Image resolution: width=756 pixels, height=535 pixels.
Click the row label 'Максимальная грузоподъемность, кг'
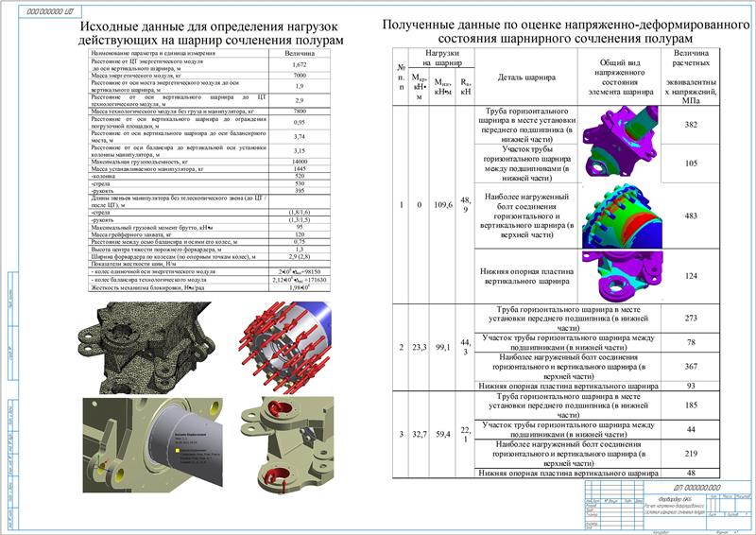[139, 162]
